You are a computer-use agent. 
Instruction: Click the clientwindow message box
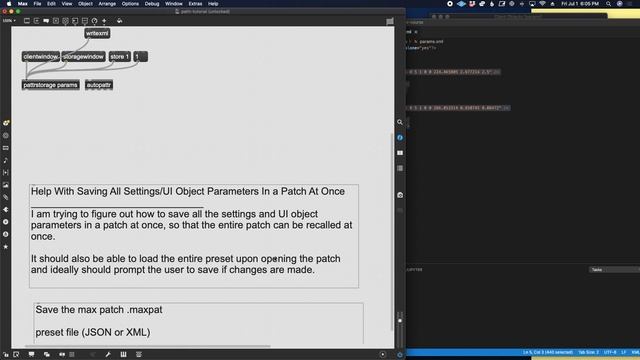tap(41, 57)
